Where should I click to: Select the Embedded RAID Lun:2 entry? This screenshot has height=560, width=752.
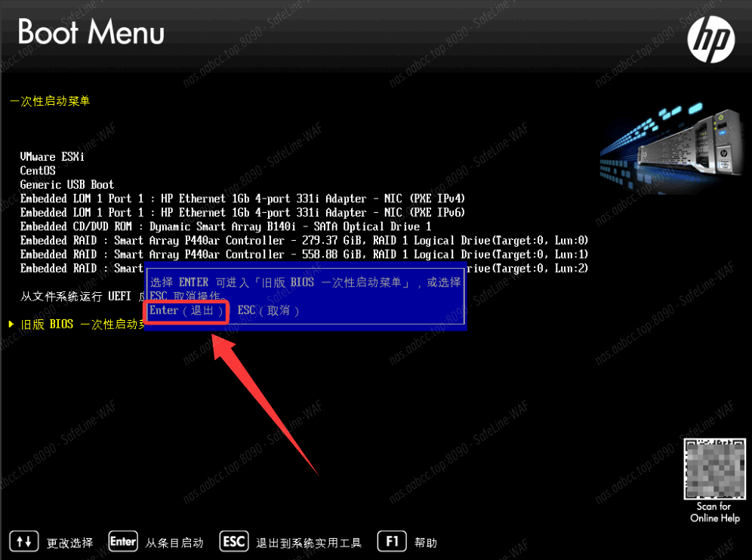(304, 268)
